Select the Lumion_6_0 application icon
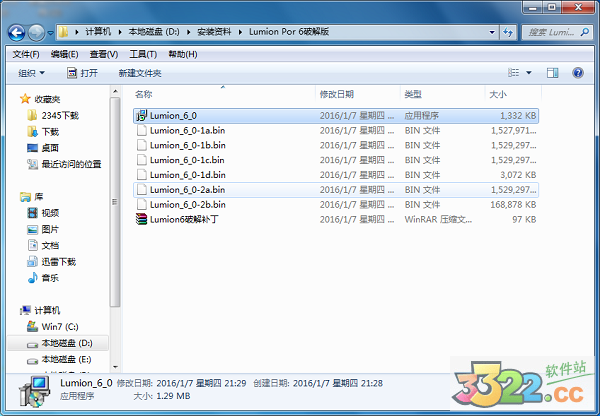The width and height of the screenshot is (600, 416). pos(142,116)
